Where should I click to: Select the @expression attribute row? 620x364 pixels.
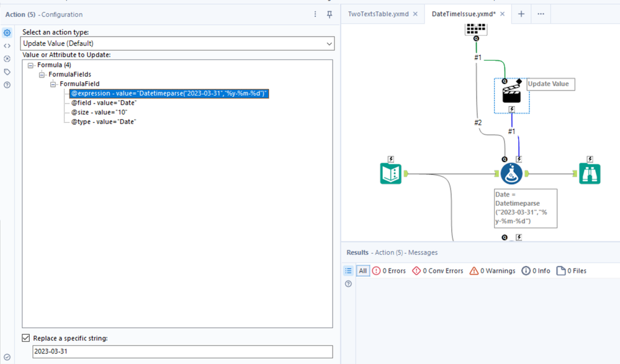(169, 93)
